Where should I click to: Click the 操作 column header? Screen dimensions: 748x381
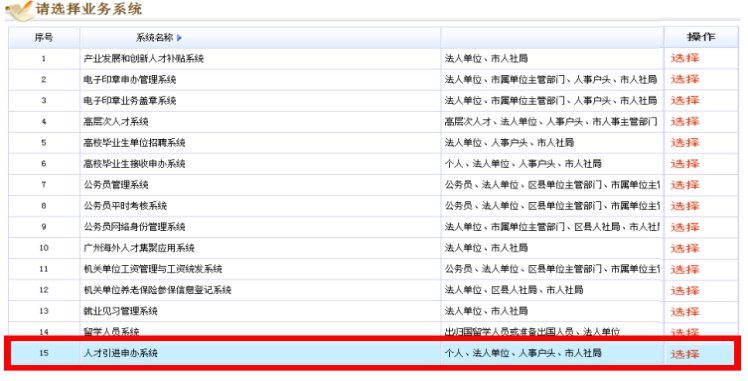(x=701, y=37)
